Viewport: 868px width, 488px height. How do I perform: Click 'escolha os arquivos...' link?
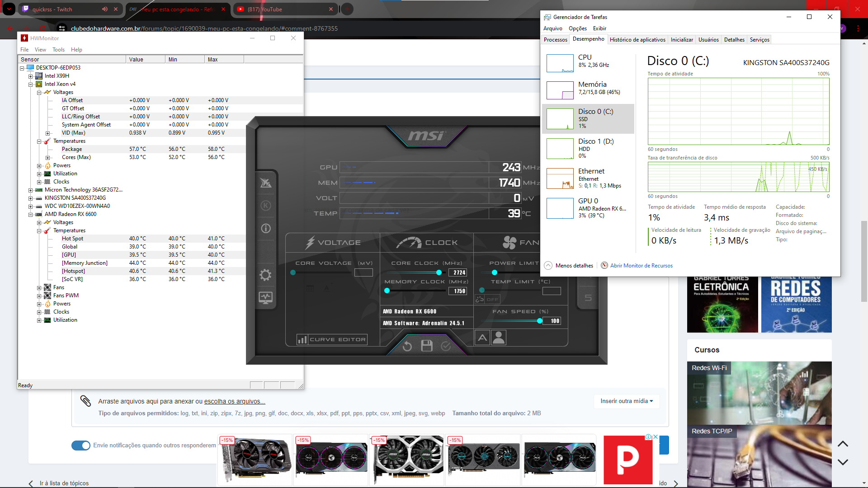tap(235, 401)
